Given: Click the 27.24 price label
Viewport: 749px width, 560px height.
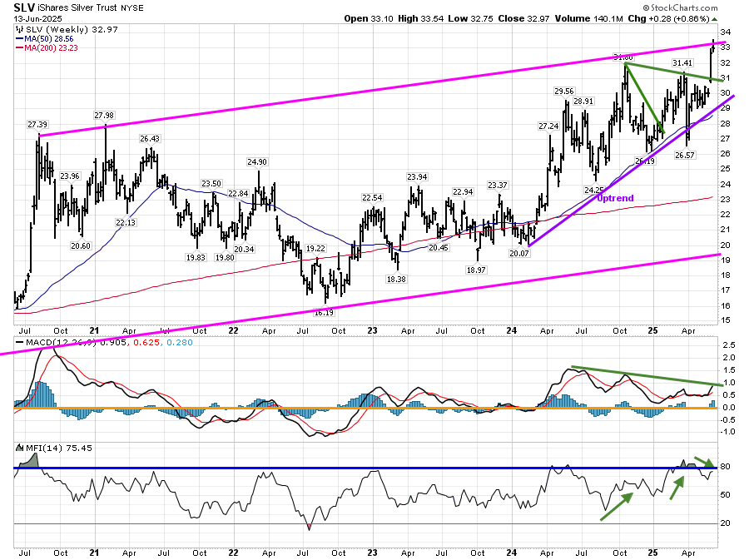Looking at the screenshot, I should (x=548, y=126).
